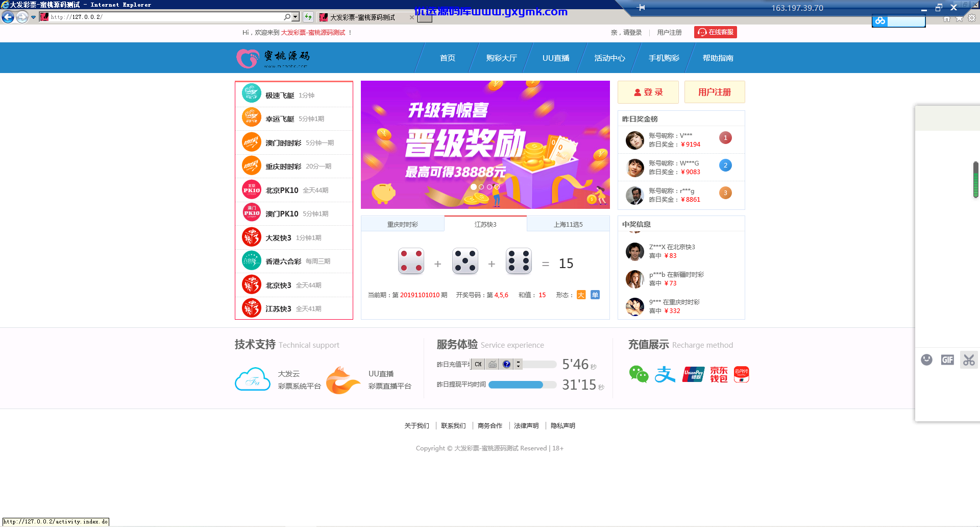
Task: Select the 京东钱包 recharge icon
Action: coord(719,374)
